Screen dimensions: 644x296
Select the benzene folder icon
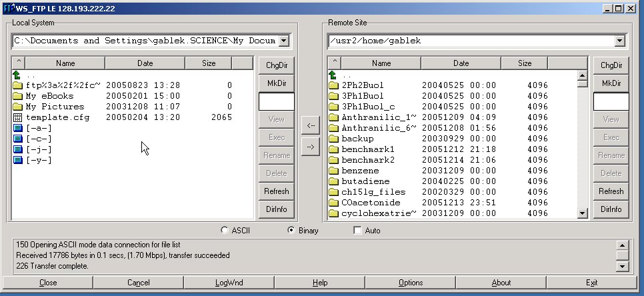(333, 171)
